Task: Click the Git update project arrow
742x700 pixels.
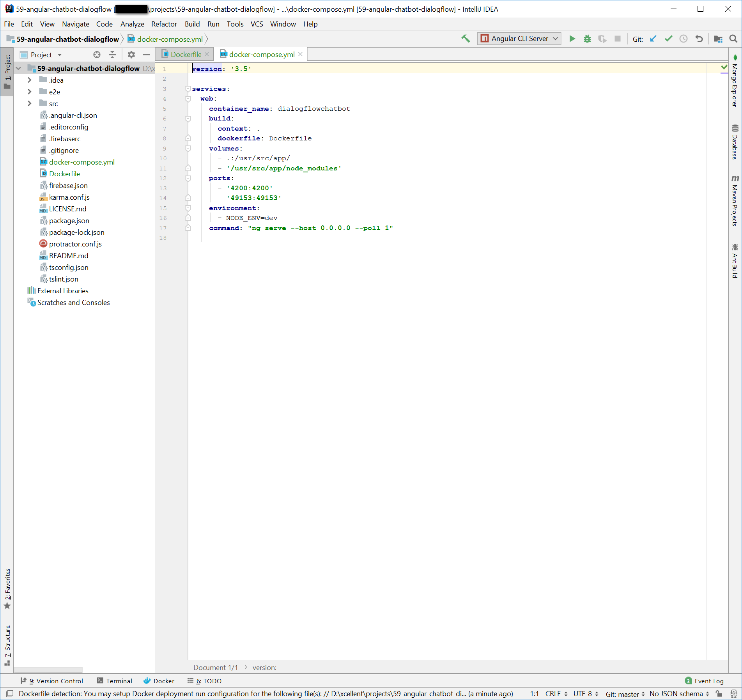Action: 653,39
